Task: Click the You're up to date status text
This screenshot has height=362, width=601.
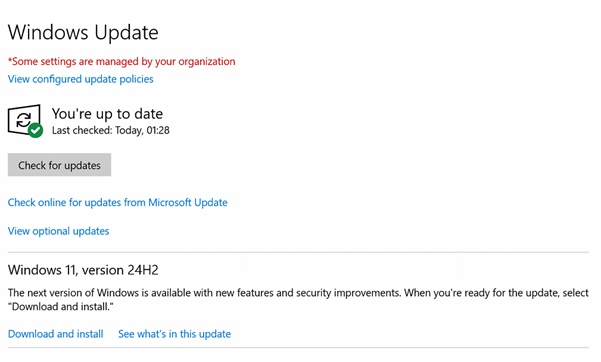Action: click(107, 114)
